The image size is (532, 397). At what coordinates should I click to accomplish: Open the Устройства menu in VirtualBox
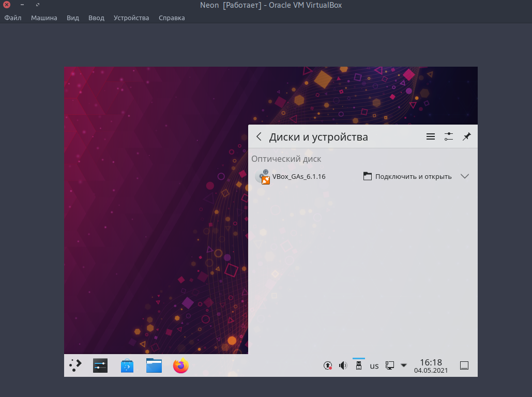(131, 18)
